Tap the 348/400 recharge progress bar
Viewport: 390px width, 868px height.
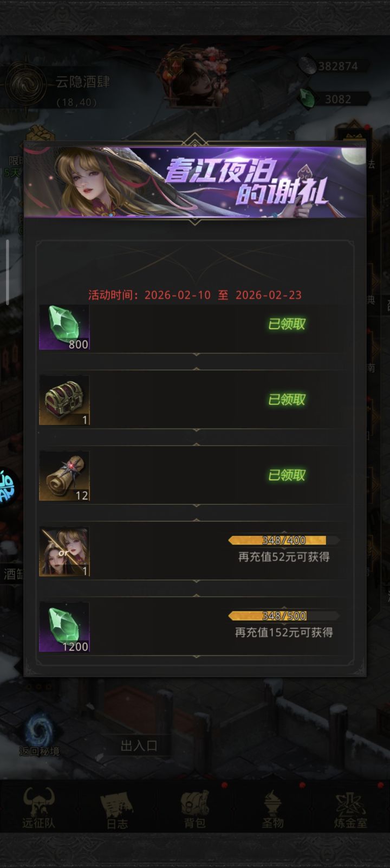pos(284,540)
